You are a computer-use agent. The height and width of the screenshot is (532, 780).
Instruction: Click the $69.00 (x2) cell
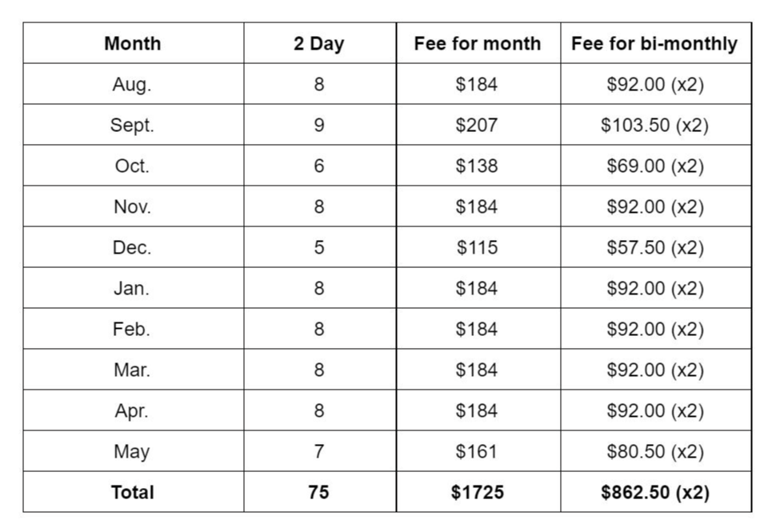click(655, 166)
